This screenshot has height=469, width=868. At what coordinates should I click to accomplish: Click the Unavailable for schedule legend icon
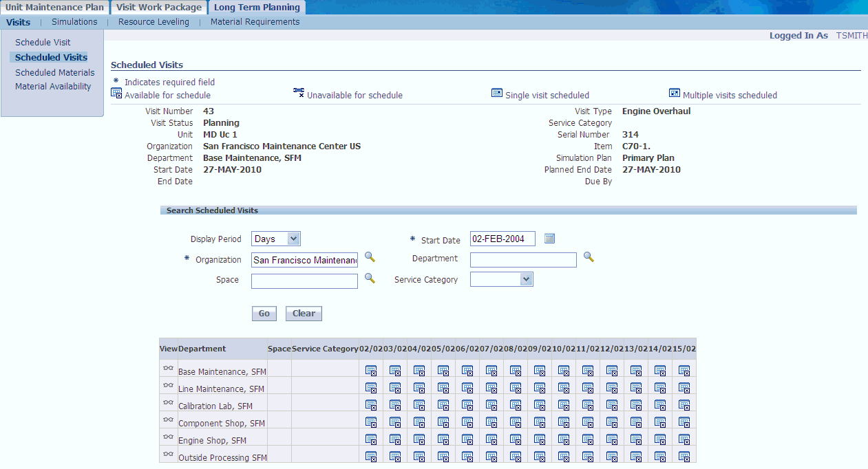[299, 91]
